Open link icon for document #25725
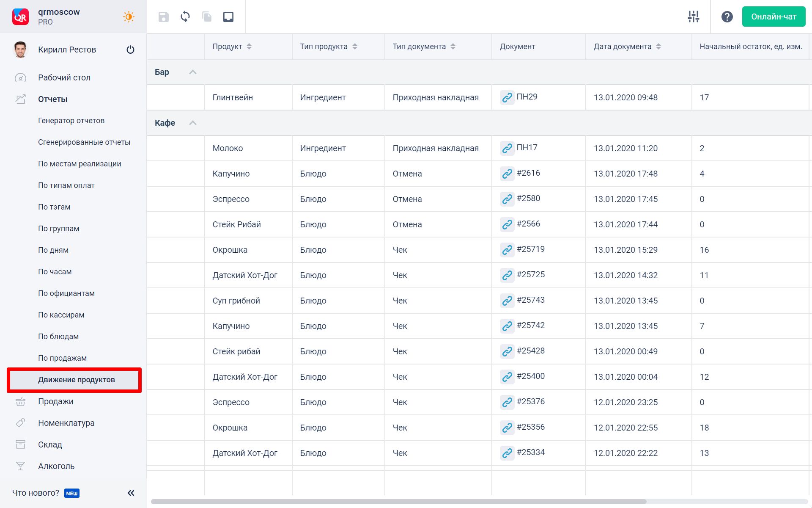The image size is (812, 508). click(x=507, y=275)
